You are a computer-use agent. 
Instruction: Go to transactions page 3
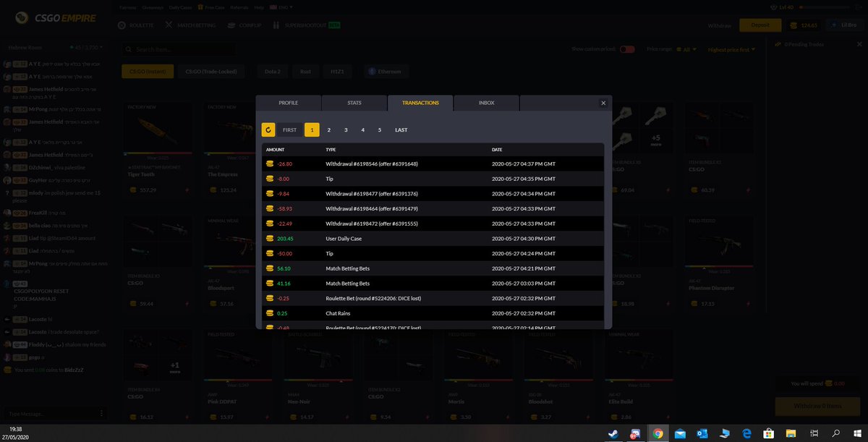[x=346, y=130]
